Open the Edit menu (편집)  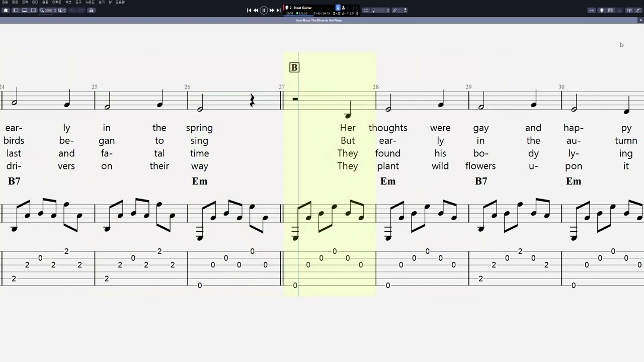15,2
